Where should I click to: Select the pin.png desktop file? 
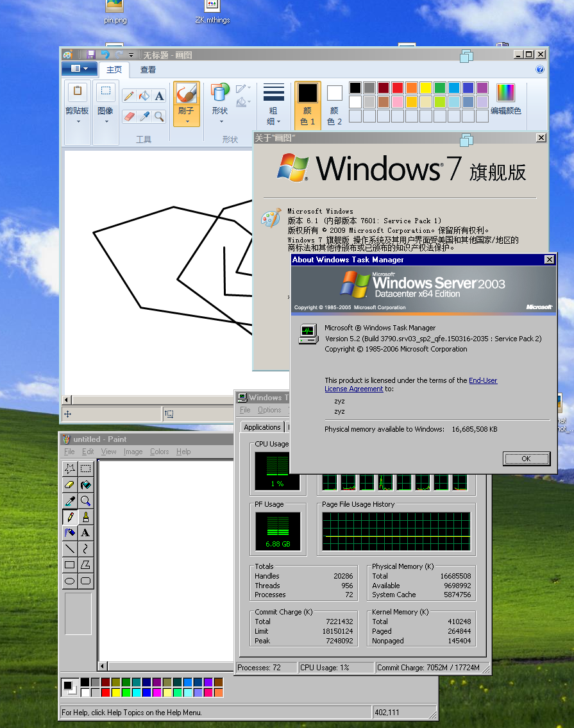click(x=115, y=12)
